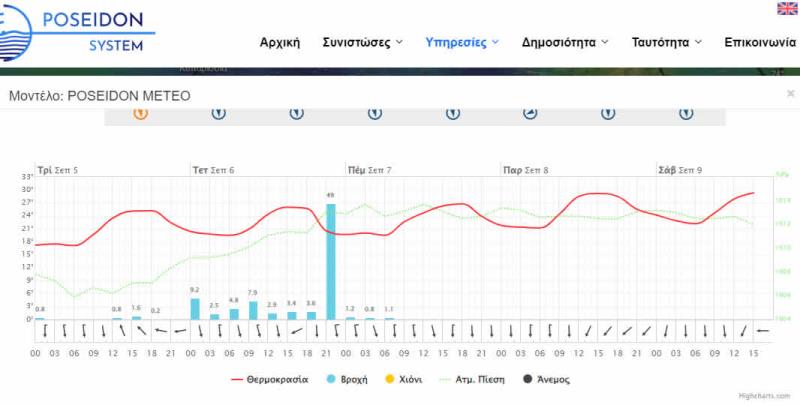800x405 pixels.
Task: Open the Υπηρεσίες dropdown menu
Action: click(x=462, y=42)
